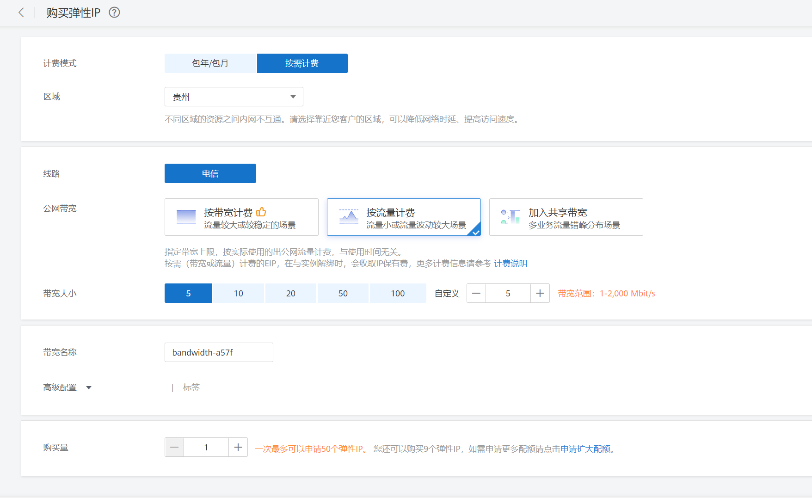Click plus icon to increase custom bandwidth
812x504 pixels.
[539, 293]
